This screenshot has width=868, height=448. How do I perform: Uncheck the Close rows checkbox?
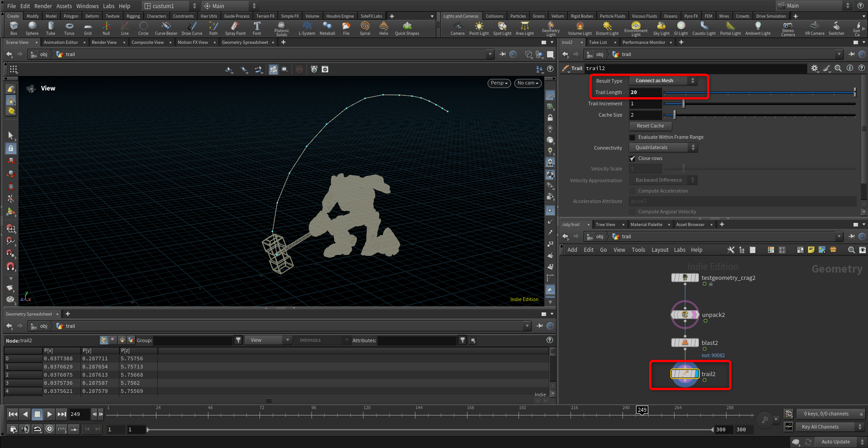point(632,159)
